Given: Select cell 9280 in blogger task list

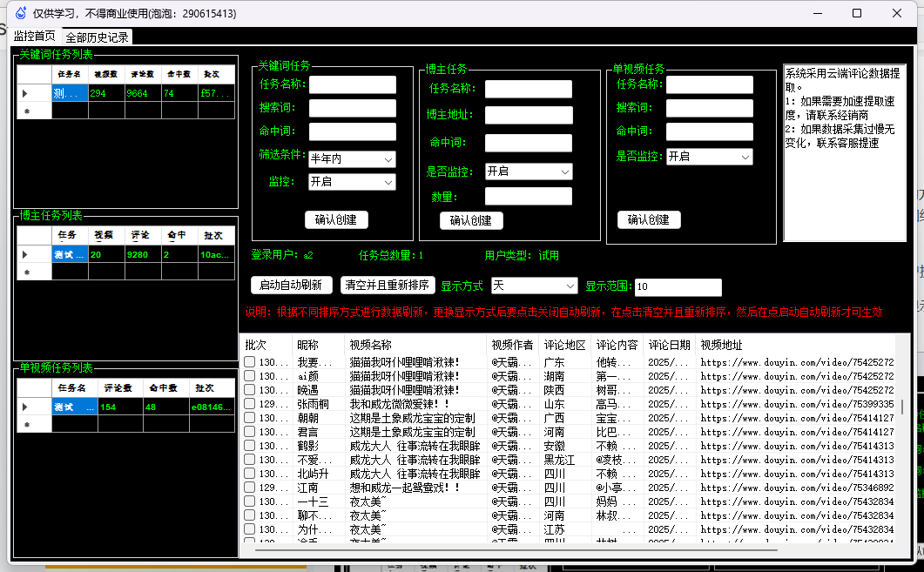Looking at the screenshot, I should (143, 254).
